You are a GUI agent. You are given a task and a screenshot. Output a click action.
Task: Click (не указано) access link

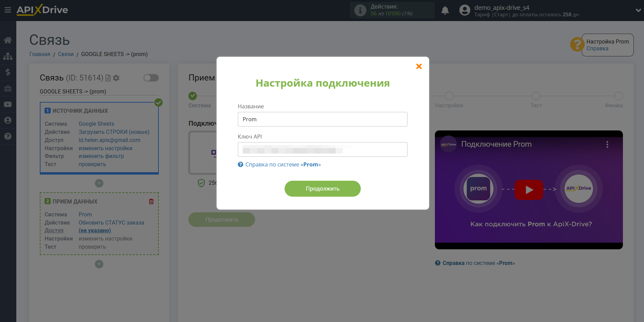[x=95, y=231]
